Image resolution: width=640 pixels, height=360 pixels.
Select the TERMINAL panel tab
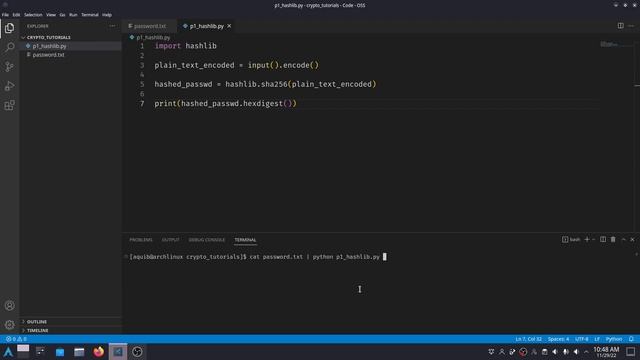(245, 240)
